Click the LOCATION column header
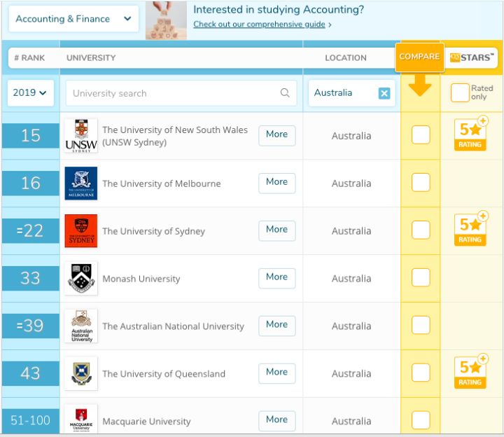Viewport: 504px width, 437px height. click(346, 58)
